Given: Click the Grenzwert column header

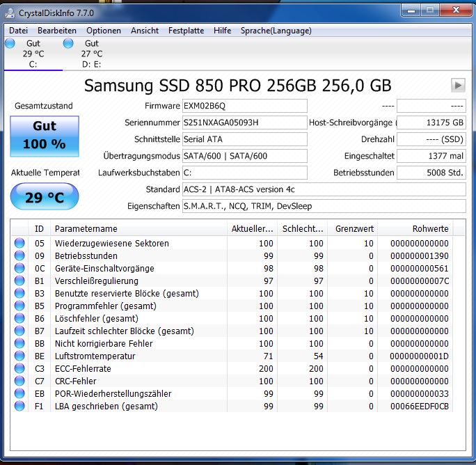Looking at the screenshot, I should pyautogui.click(x=352, y=229).
